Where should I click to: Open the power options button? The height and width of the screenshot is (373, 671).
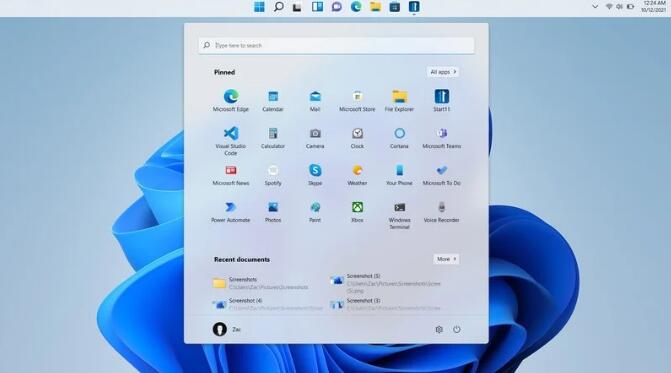457,329
